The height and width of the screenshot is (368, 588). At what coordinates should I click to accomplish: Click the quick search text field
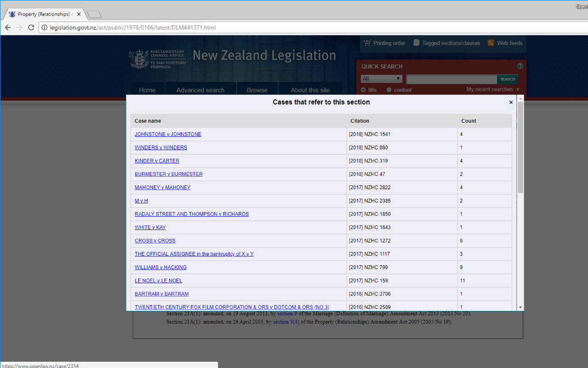[x=451, y=79]
